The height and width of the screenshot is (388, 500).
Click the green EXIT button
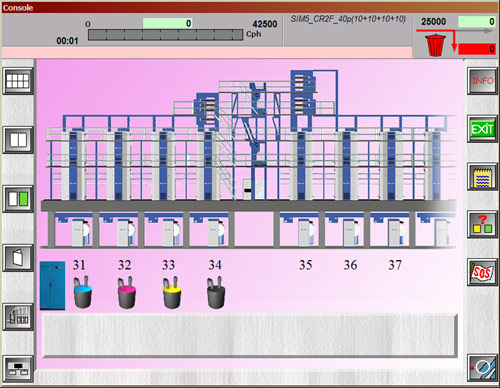(482, 129)
